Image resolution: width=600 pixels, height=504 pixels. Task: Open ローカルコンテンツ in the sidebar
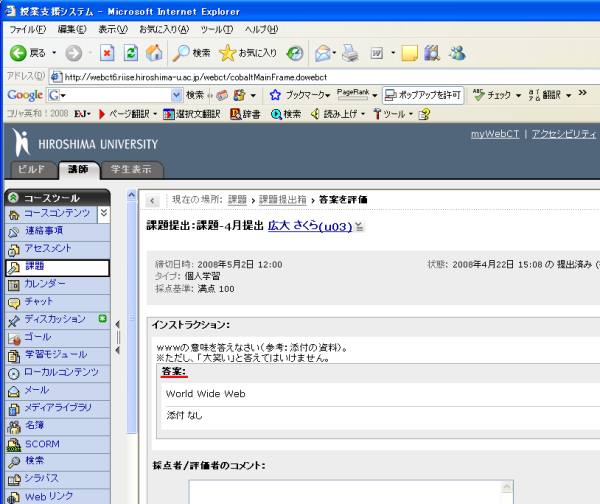[x=61, y=372]
